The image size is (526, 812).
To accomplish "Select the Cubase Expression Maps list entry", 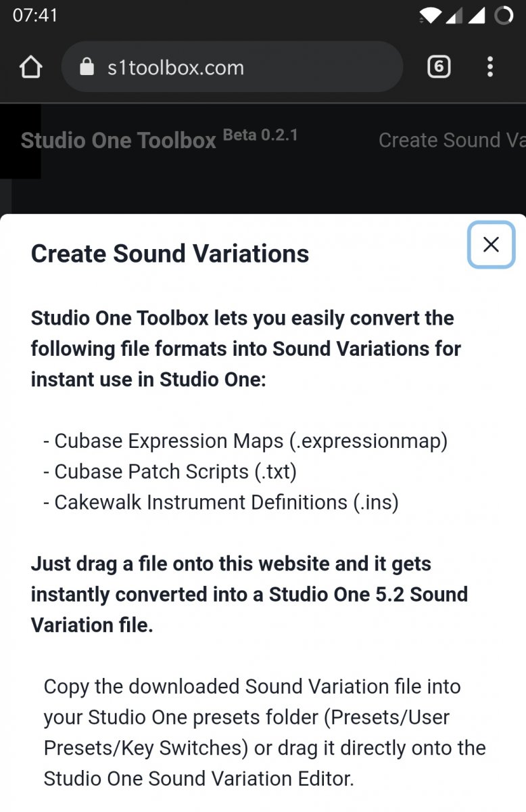I will (245, 441).
